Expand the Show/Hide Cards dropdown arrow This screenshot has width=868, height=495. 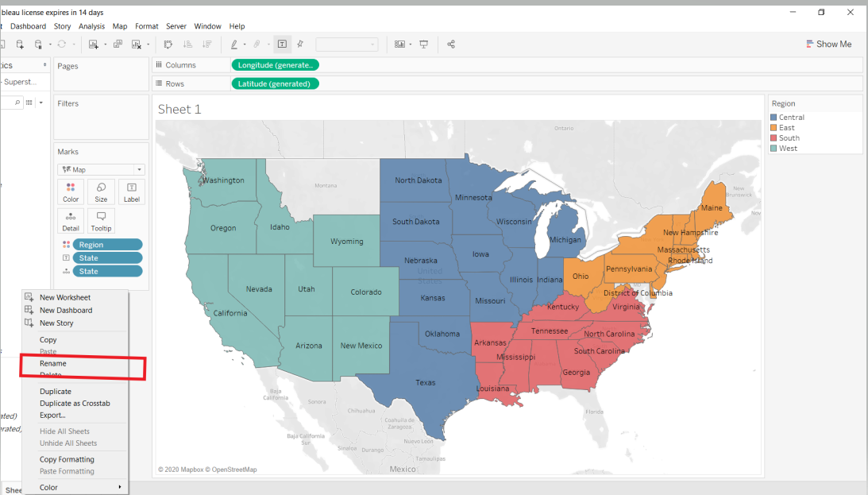pos(411,44)
